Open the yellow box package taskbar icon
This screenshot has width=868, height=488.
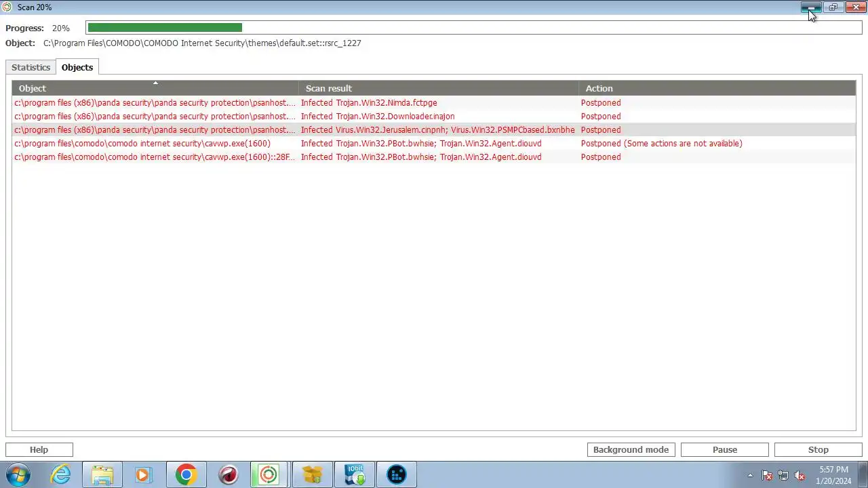(x=312, y=474)
